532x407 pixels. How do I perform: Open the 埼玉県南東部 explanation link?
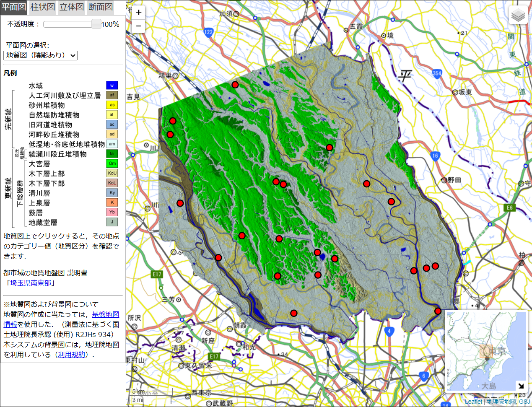(x=31, y=283)
